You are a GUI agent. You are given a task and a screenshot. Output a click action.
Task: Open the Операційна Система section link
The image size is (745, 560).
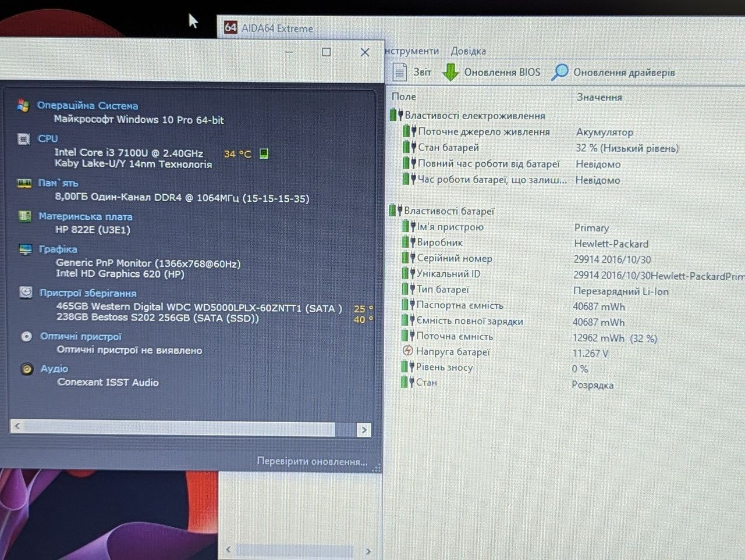pos(88,106)
